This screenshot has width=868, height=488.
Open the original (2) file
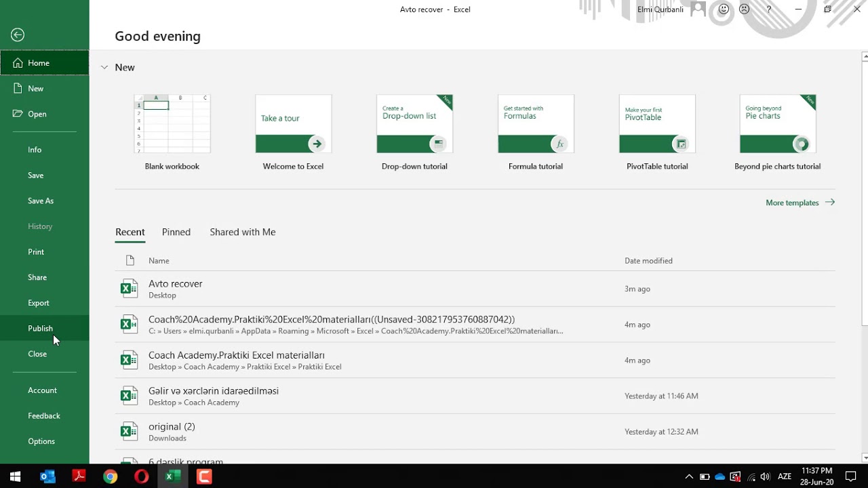pyautogui.click(x=475, y=432)
